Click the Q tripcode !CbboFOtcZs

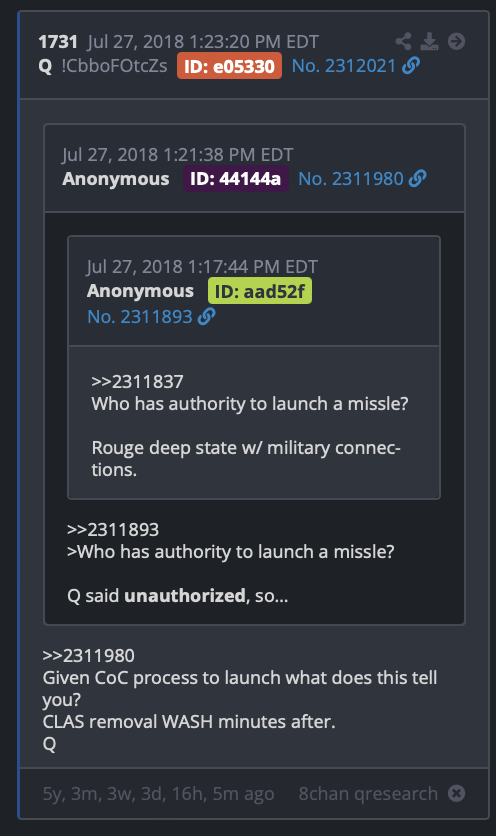click(x=114, y=66)
